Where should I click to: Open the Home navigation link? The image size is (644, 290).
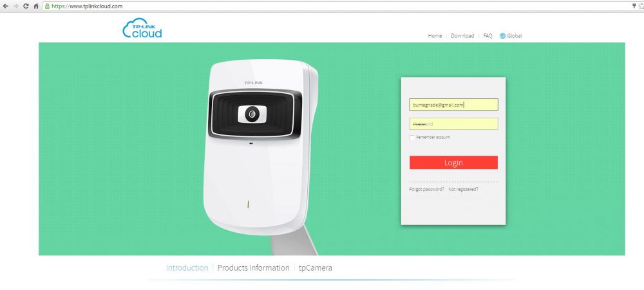pyautogui.click(x=435, y=35)
